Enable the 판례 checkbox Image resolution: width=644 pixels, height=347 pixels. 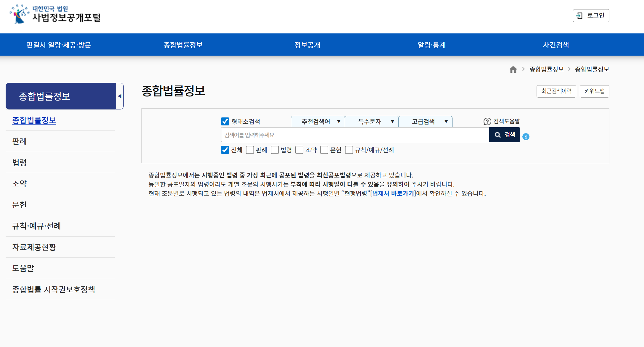pyautogui.click(x=250, y=150)
